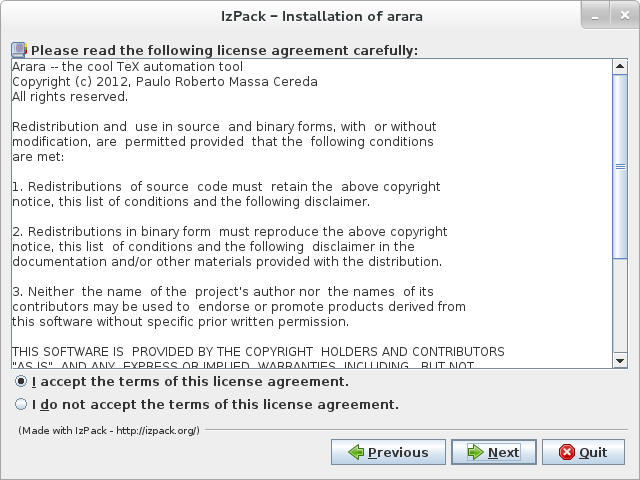Click the "Made with IzPack" footer text
This screenshot has width=640, height=480.
point(109,430)
